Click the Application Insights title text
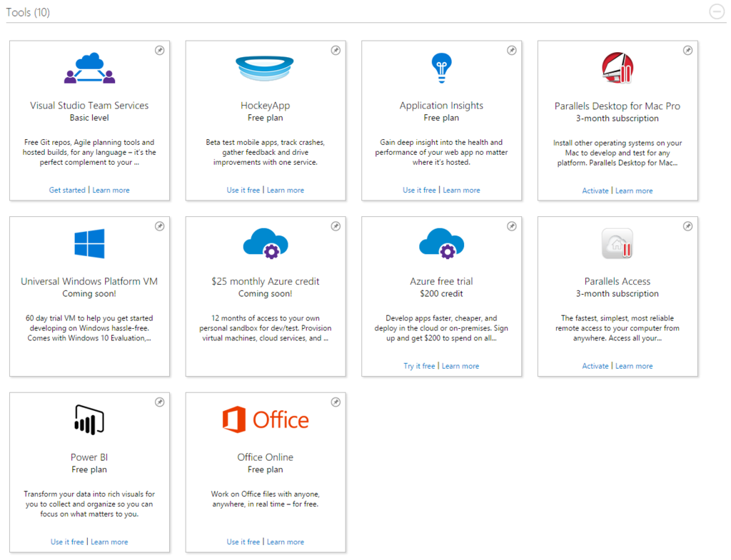 (441, 106)
